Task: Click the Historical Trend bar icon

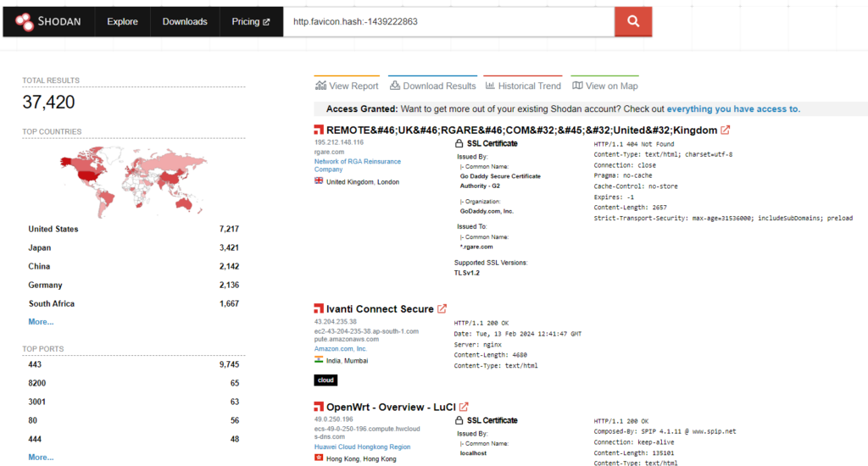Action: 490,86
